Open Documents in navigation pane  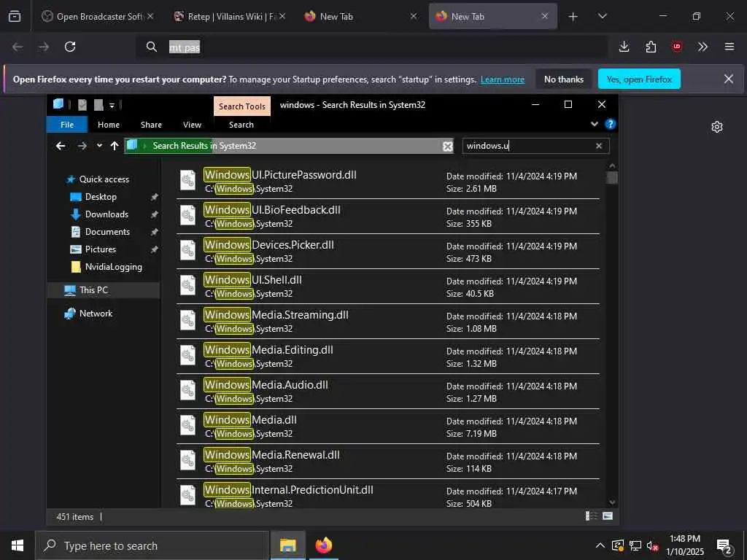click(107, 232)
